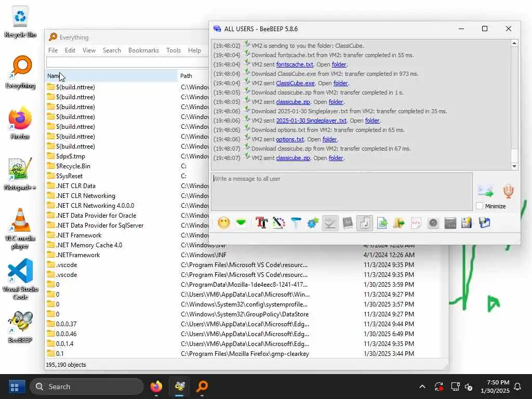Select the $SysReset folder row
The width and height of the screenshot is (532, 399).
pyautogui.click(x=127, y=176)
